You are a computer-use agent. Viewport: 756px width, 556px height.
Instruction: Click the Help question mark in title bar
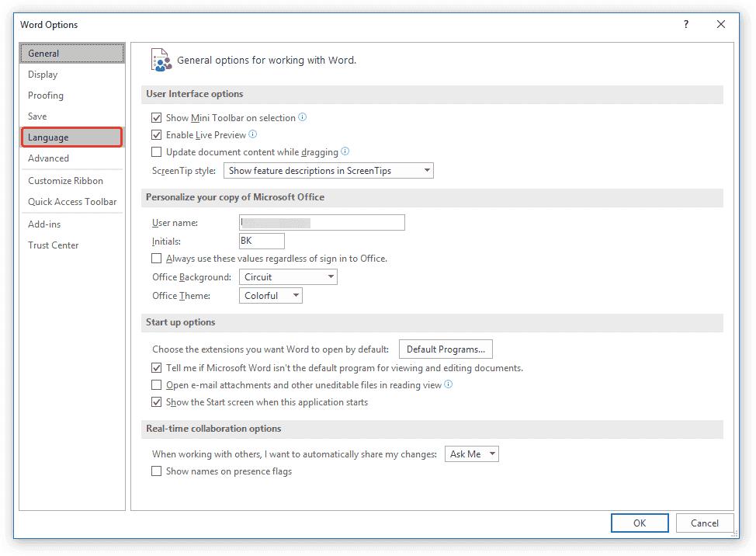click(x=686, y=25)
